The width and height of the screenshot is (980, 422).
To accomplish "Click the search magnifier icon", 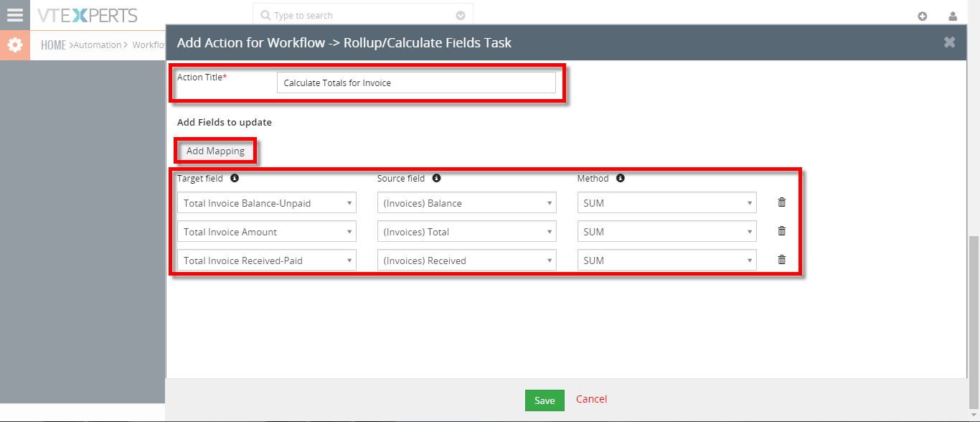I will [x=265, y=15].
